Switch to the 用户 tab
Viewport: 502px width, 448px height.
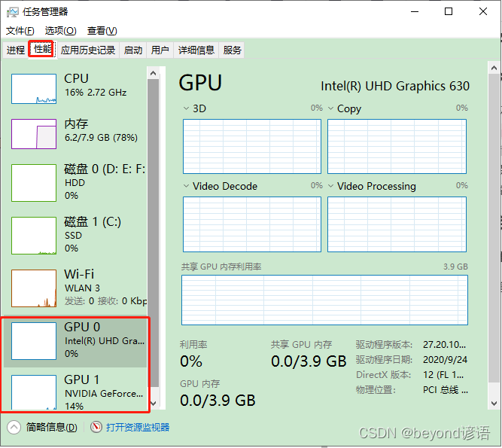(160, 50)
